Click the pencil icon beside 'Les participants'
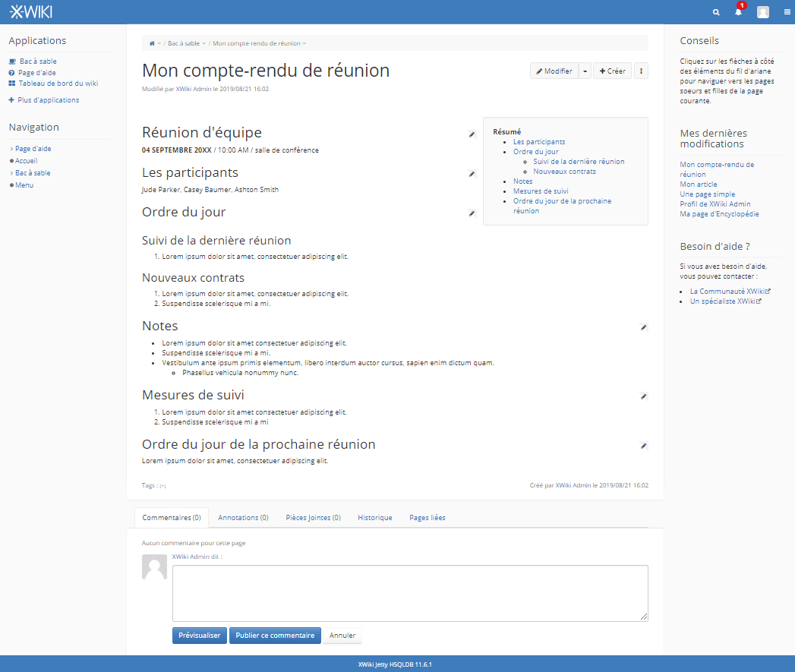Viewport: 795px width, 672px height. pyautogui.click(x=472, y=174)
